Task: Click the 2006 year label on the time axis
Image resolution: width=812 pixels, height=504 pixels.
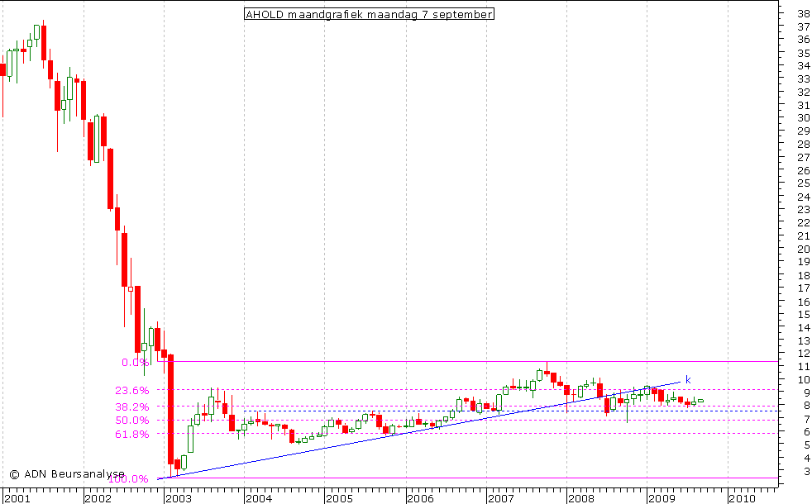Action: click(420, 498)
